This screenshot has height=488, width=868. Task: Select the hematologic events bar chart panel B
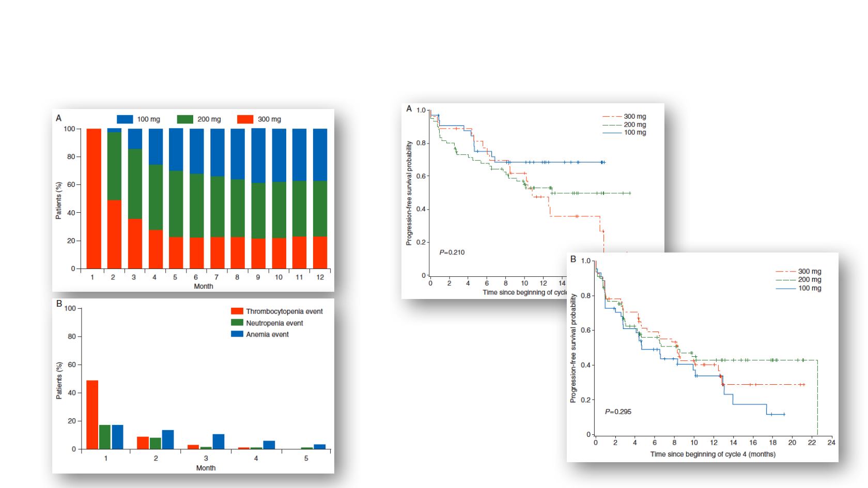pos(193,386)
